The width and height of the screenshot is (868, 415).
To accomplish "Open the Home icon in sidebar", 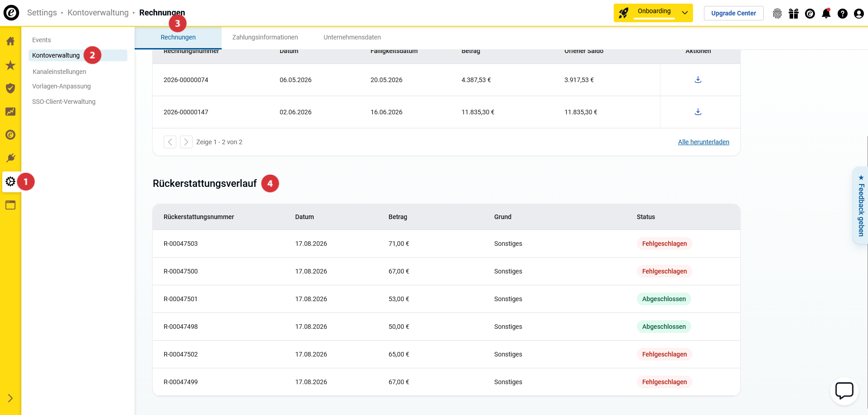I will (10, 41).
